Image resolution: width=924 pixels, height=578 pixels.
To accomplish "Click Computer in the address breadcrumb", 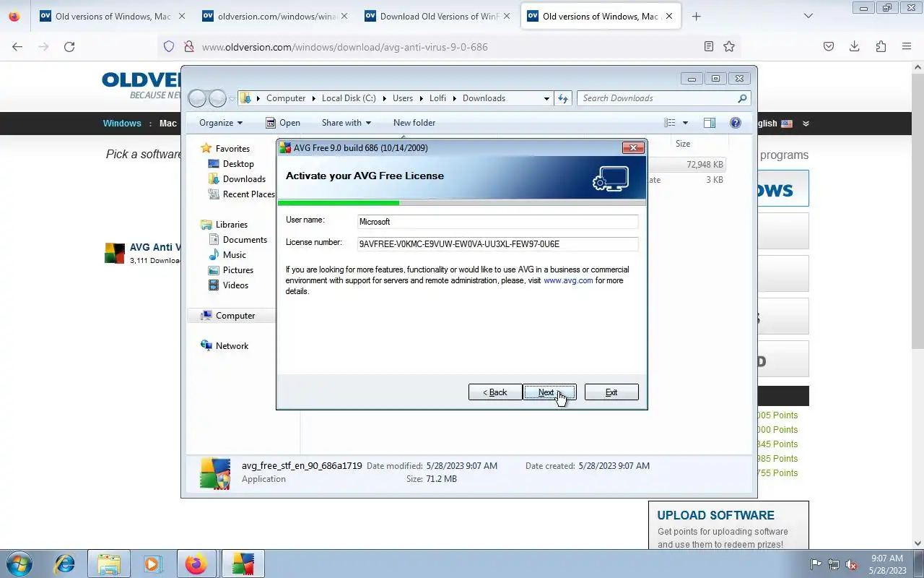I will pos(286,98).
